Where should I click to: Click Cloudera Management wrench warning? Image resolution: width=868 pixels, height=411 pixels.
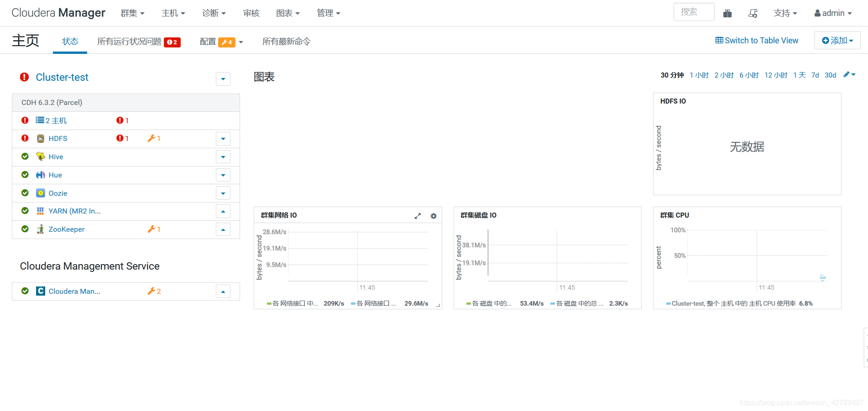pyautogui.click(x=154, y=291)
